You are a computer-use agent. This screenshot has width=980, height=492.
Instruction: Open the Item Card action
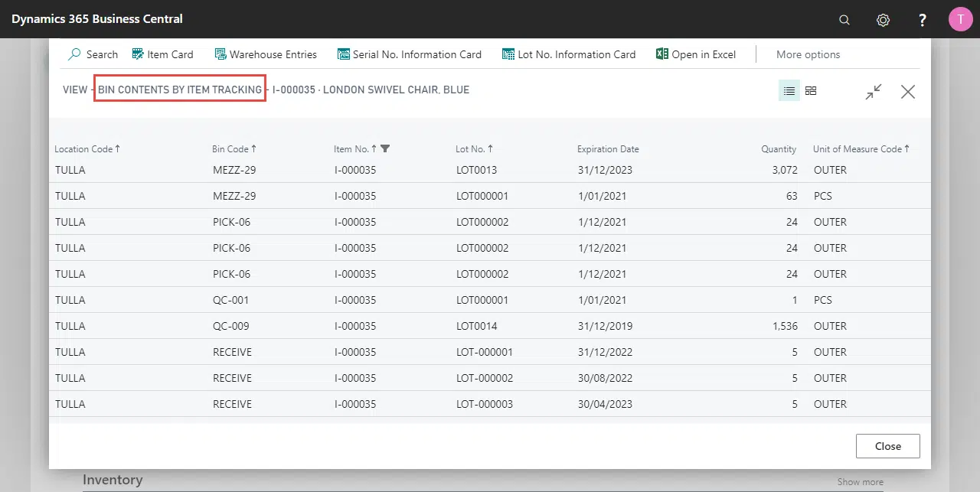162,54
